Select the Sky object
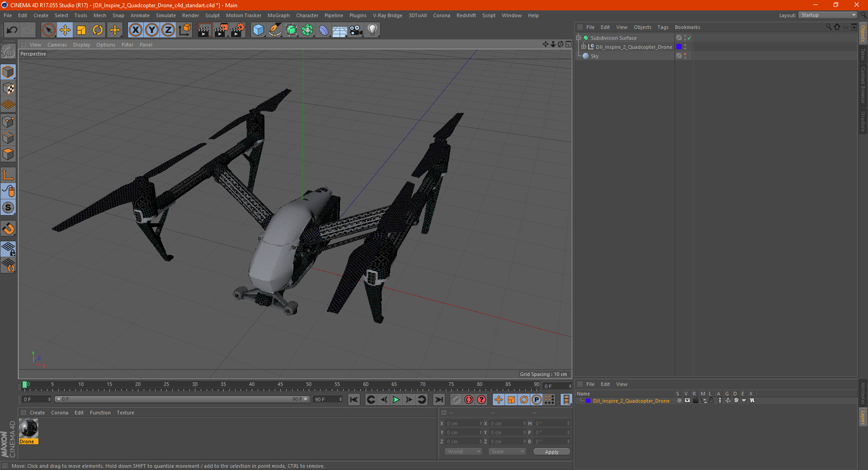Image resolution: width=868 pixels, height=470 pixels. coord(594,56)
